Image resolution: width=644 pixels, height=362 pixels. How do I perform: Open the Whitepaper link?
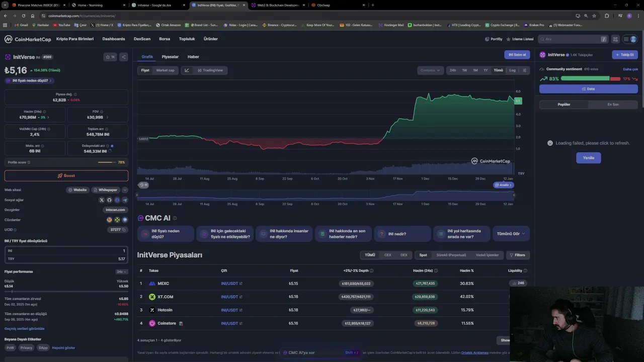(105, 190)
